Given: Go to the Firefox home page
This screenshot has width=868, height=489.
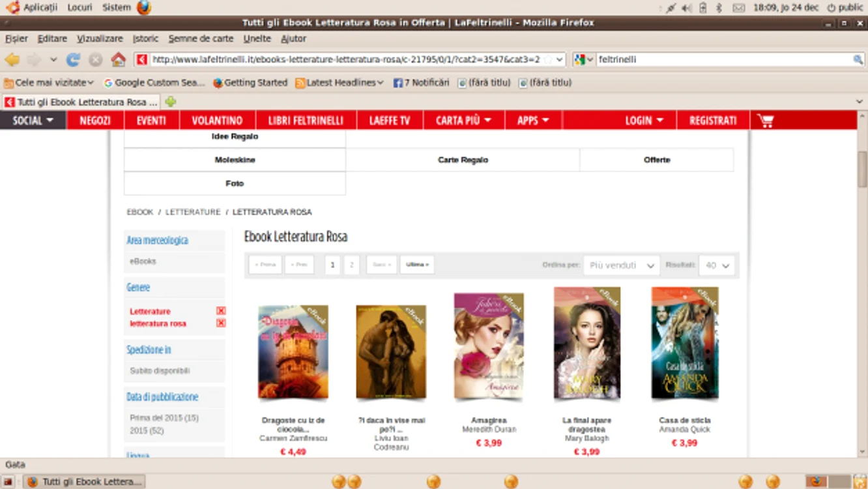Looking at the screenshot, I should tap(118, 59).
